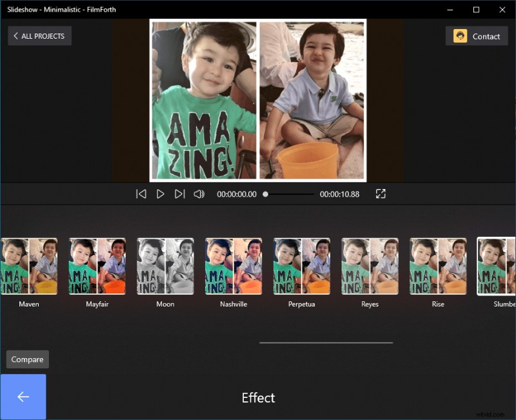Apply the Reyes effect
This screenshot has height=420, width=516.
370,265
